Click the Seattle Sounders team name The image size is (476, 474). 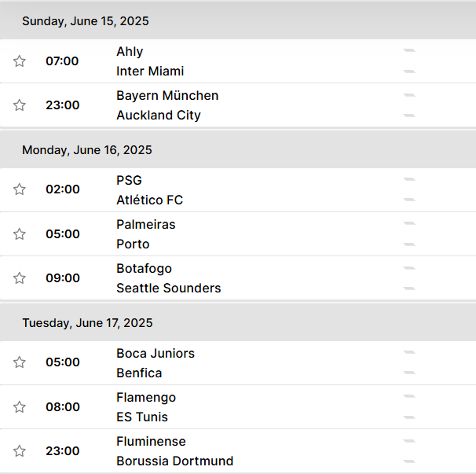(168, 288)
